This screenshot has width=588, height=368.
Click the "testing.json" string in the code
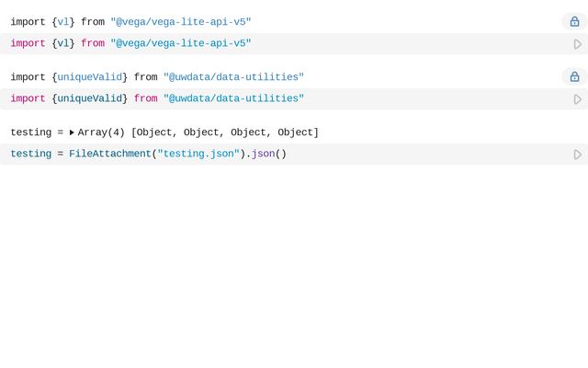198,154
